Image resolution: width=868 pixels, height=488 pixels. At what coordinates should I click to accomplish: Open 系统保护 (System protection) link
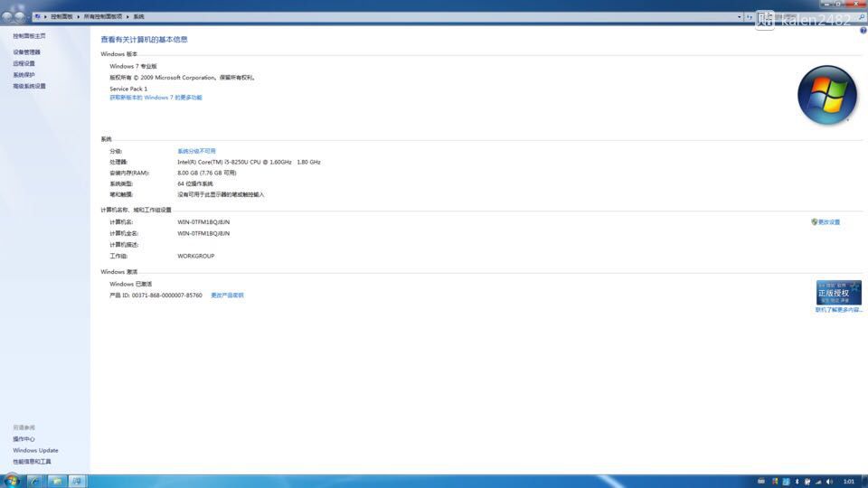pos(24,75)
